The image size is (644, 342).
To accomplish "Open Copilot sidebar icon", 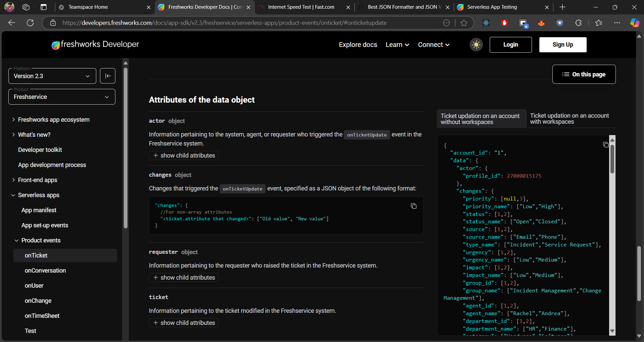I will point(635,23).
